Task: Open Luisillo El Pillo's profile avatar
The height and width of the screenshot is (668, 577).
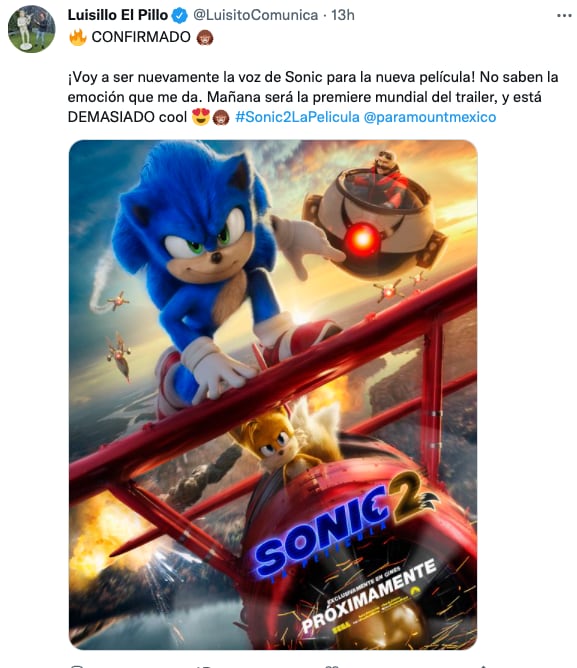Action: tap(32, 29)
